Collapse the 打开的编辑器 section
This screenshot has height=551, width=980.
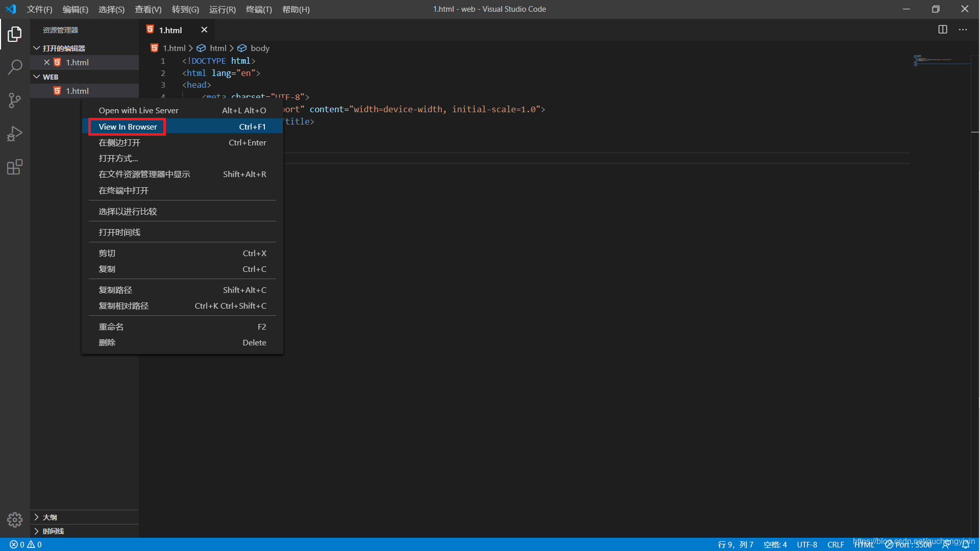[x=37, y=48]
